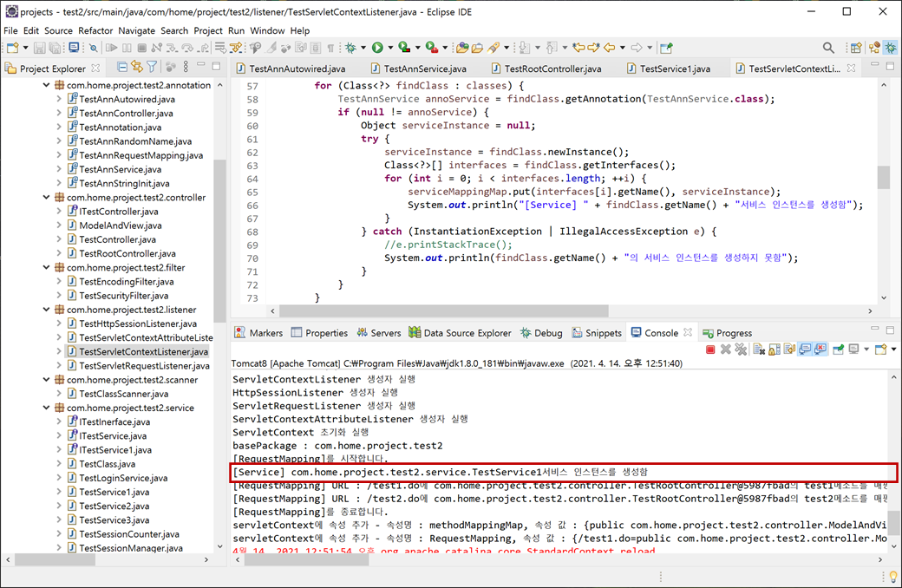Click the Save All icon
The image size is (902, 588).
click(55, 48)
